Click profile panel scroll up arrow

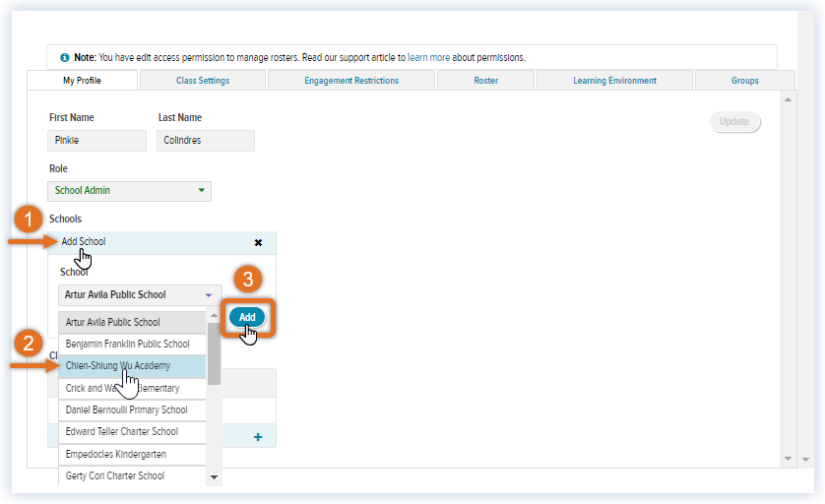click(x=788, y=99)
